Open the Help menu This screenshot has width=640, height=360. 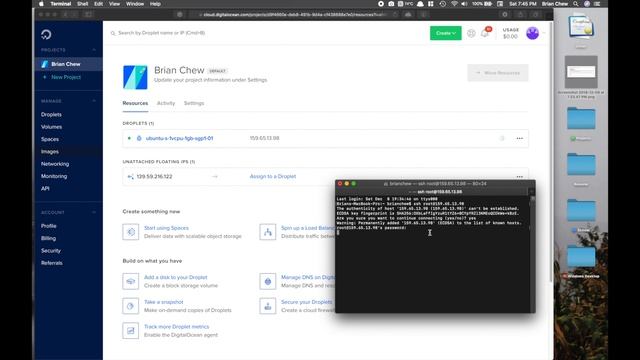(x=155, y=4)
